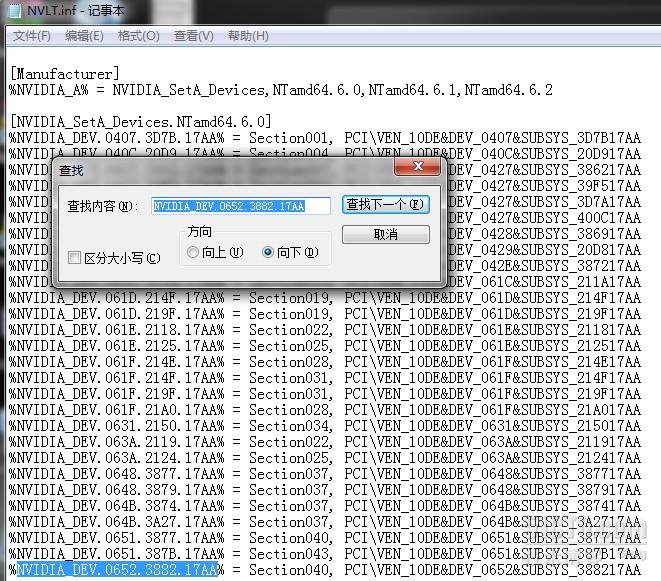Click the DEV_0631&SUBSYS_215017AA hardware ID

545,426
